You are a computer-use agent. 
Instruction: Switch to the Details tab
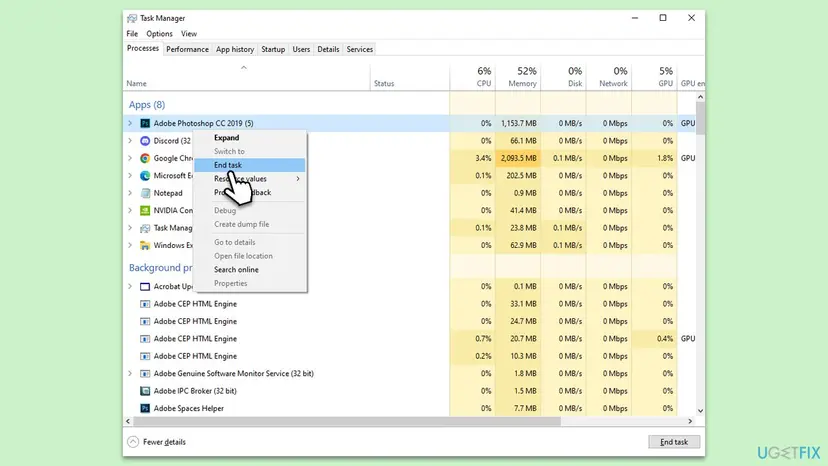pyautogui.click(x=328, y=49)
